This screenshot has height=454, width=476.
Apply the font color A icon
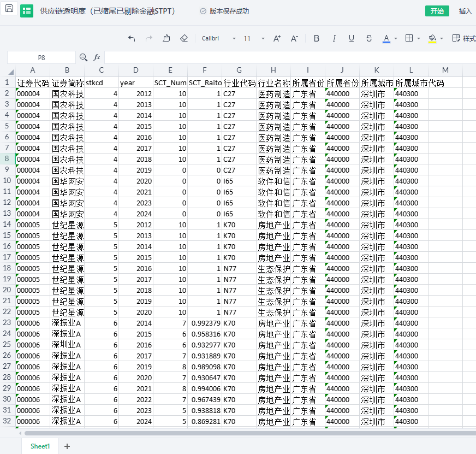(386, 38)
